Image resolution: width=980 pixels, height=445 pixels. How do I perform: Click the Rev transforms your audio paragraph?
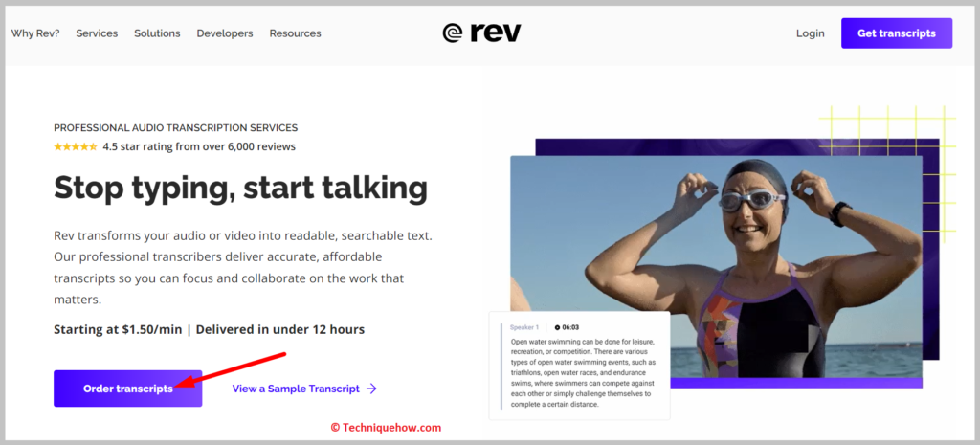coord(243,268)
